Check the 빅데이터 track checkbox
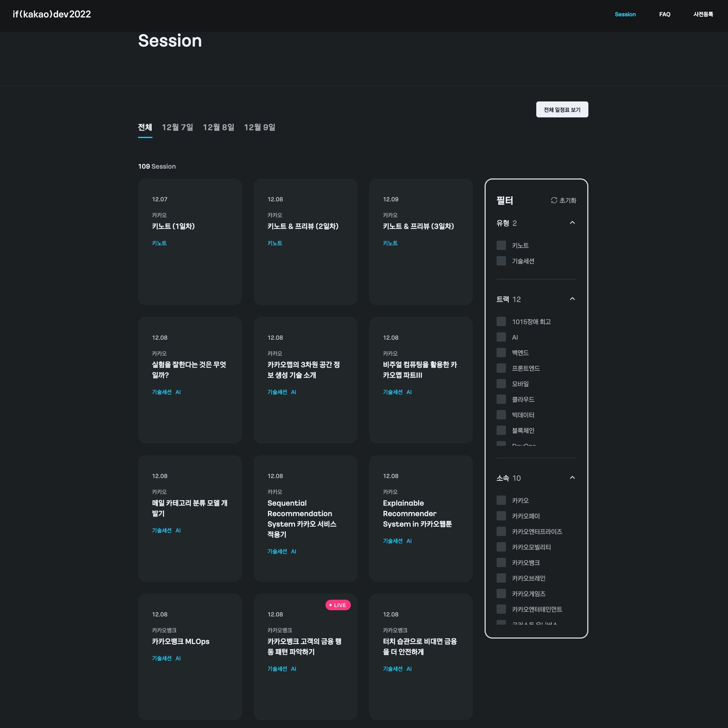This screenshot has width=728, height=728. (x=501, y=415)
